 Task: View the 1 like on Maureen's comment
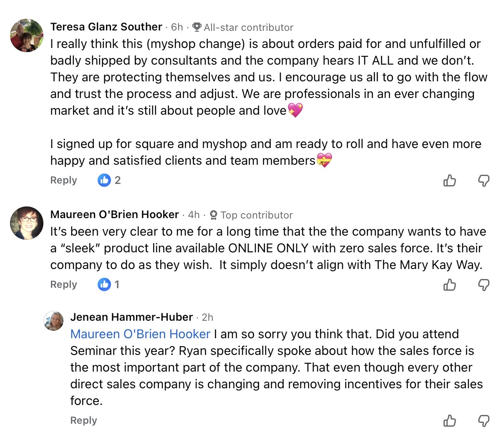click(108, 284)
